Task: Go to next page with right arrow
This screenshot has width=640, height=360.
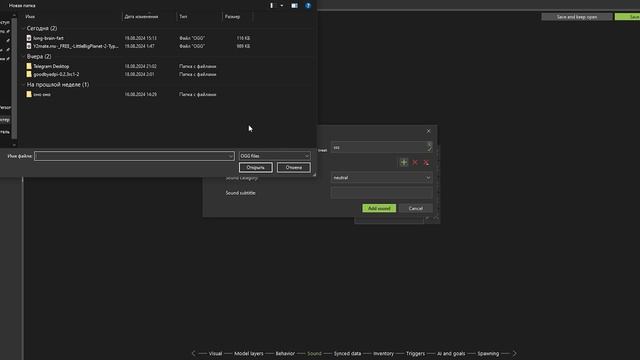Action: pyautogui.click(x=514, y=353)
